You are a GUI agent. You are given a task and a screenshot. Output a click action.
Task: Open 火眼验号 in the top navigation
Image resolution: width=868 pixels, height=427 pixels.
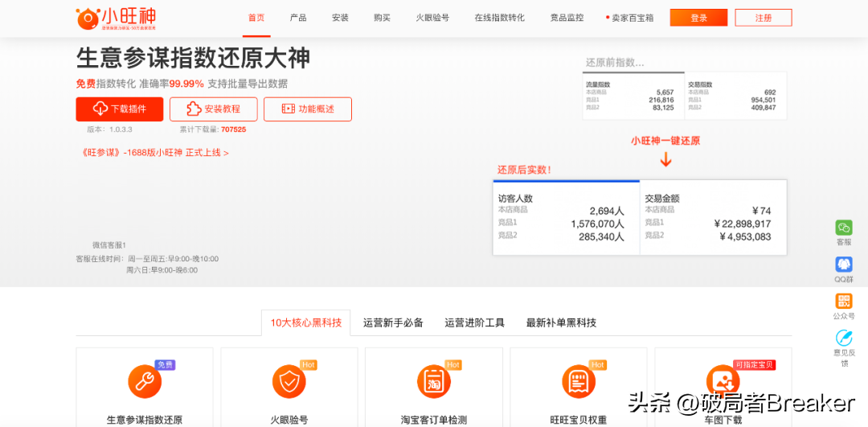432,18
